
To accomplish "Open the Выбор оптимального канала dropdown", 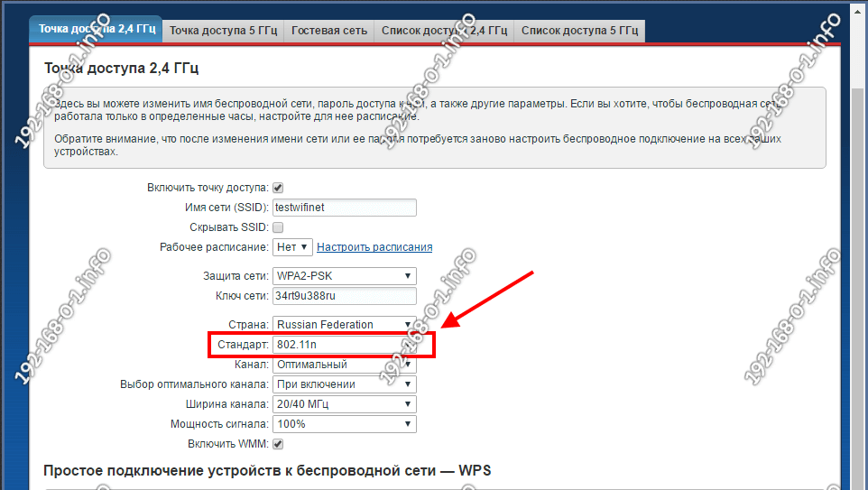I will click(345, 384).
